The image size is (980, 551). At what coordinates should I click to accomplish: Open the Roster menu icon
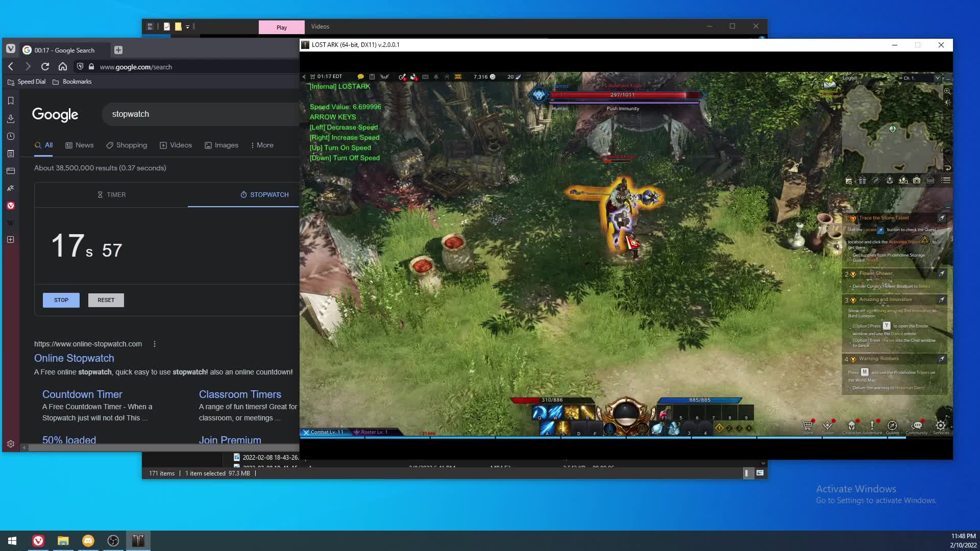(827, 425)
